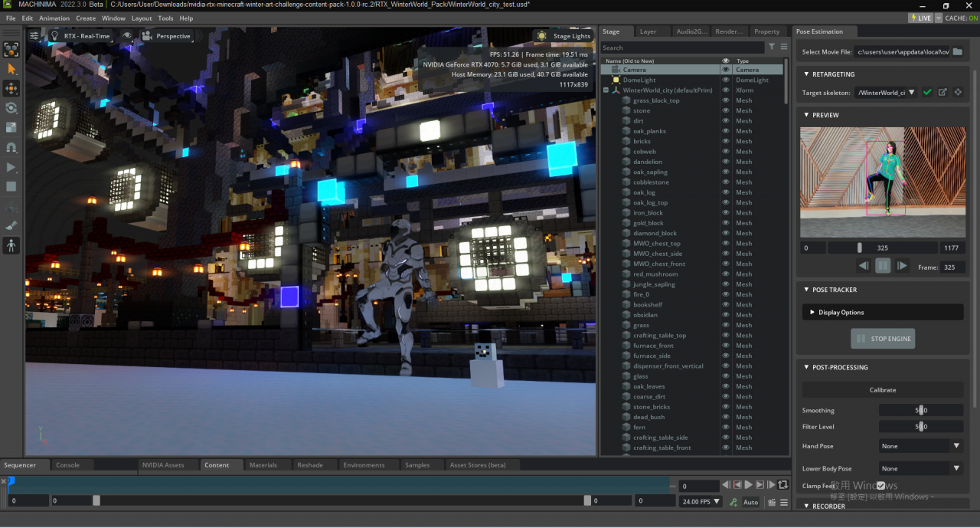Click the Smoothing slider
This screenshot has height=528, width=980.
(x=920, y=411)
